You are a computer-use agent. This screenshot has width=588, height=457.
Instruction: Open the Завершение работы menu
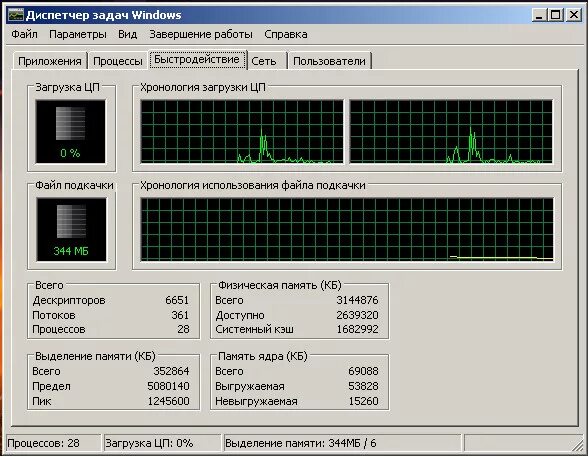click(x=201, y=34)
